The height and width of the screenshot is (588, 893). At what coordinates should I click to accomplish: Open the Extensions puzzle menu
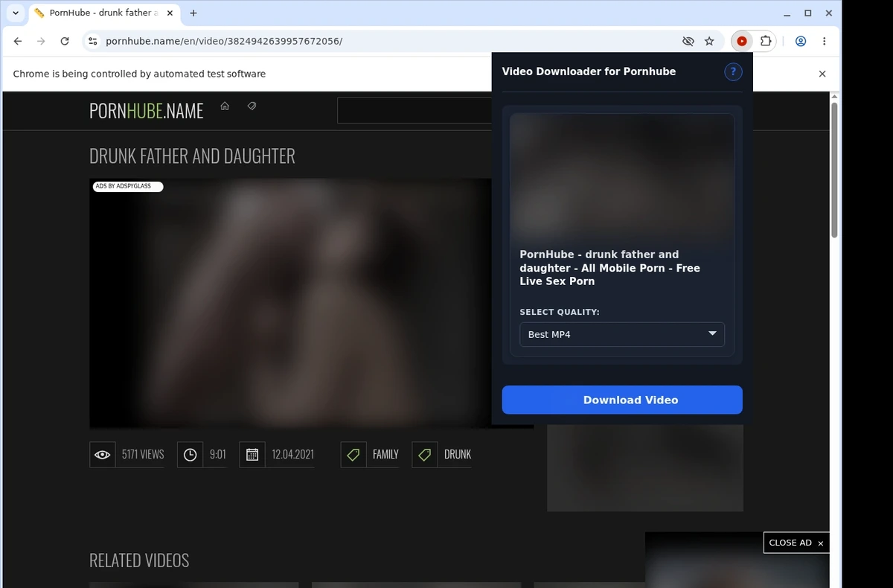tap(765, 42)
